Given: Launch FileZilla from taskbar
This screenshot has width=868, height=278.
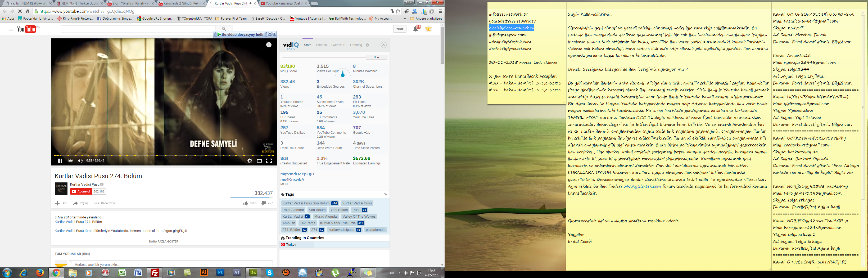Looking at the screenshot, I should click(x=155, y=273).
